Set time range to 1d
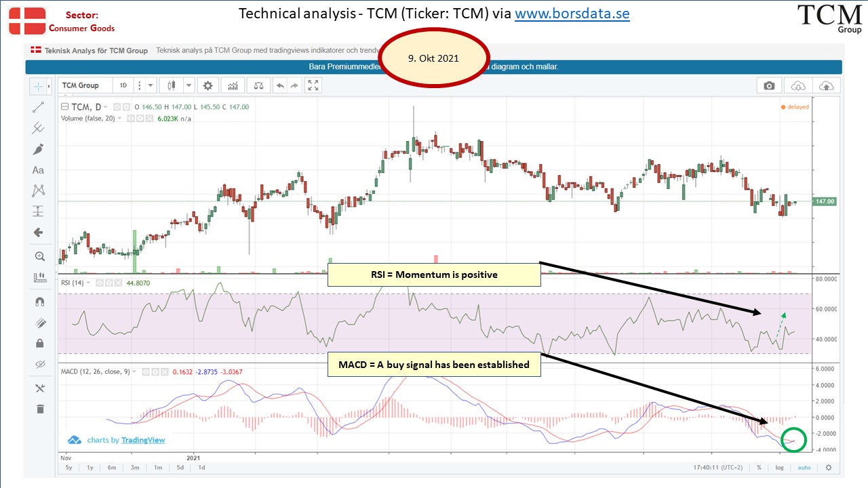 tap(201, 467)
